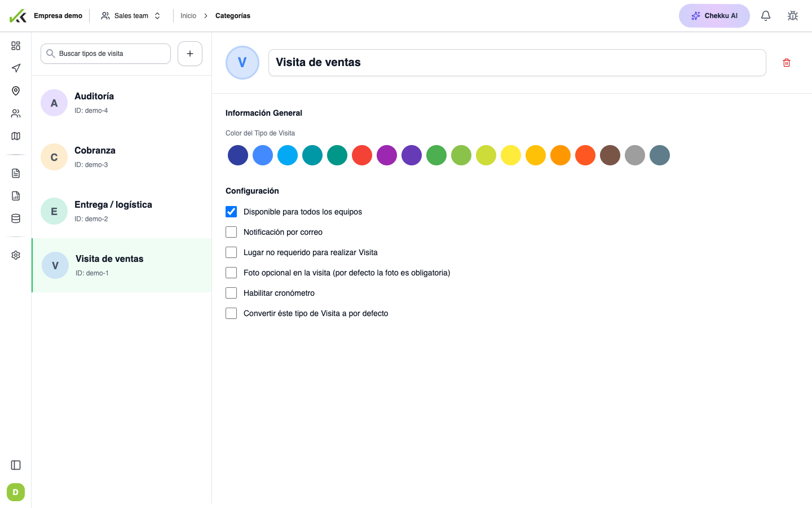The width and height of the screenshot is (812, 508).
Task: Pick the purple magenta color swatch
Action: [x=387, y=155]
